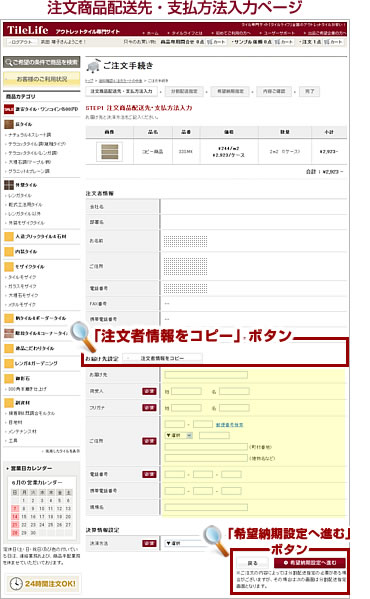The width and height of the screenshot is (370, 599).
Task: Open 目地材 subcategory
Action: click(x=15, y=423)
